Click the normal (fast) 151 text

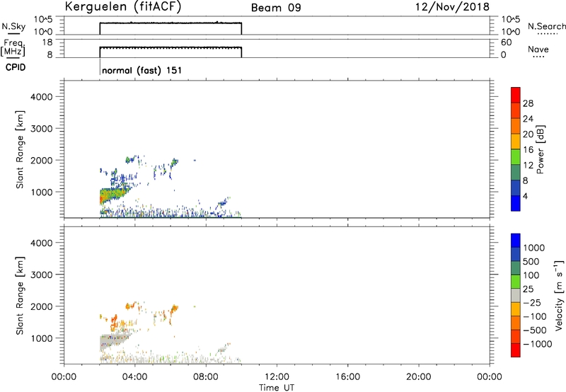click(x=142, y=70)
